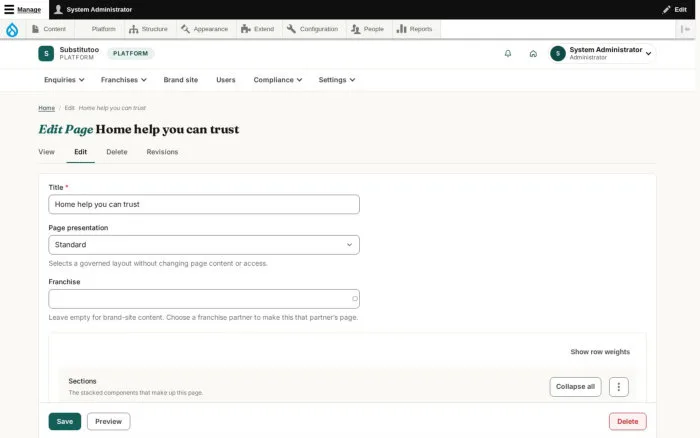
Task: Open the Extend admin toolbar item
Action: click(258, 29)
